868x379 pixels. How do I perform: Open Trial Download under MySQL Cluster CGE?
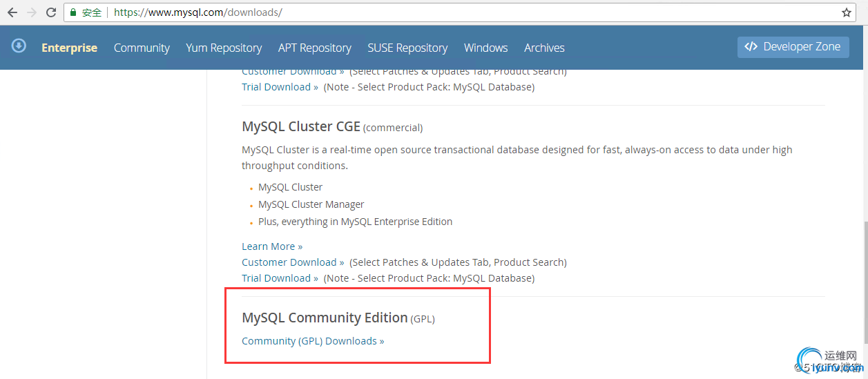[x=280, y=278]
